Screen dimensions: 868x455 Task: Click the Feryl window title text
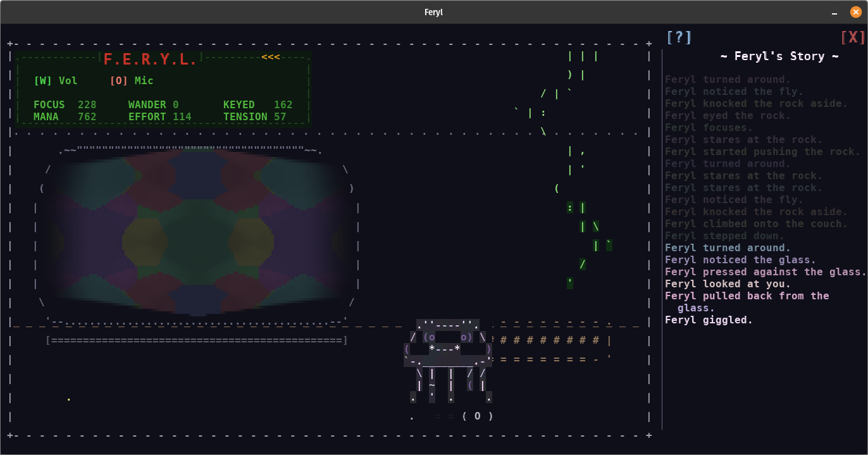(433, 12)
